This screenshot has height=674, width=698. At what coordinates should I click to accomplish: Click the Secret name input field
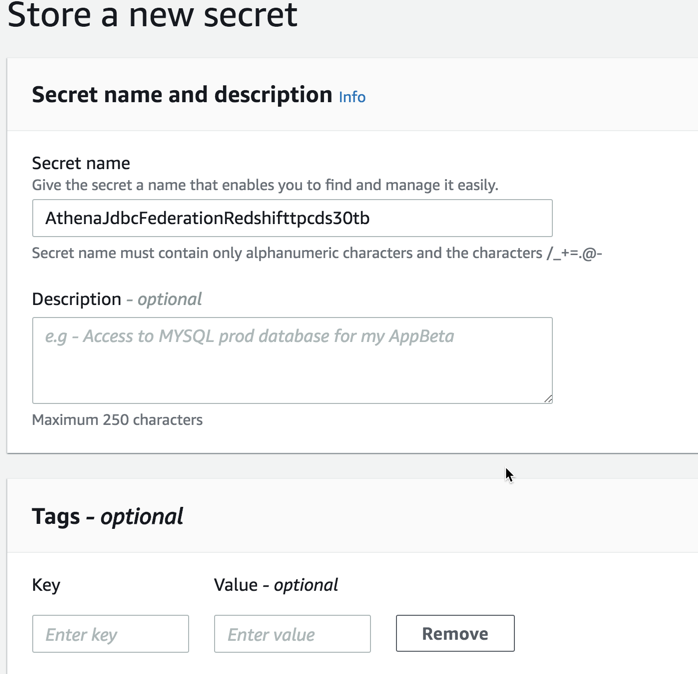tap(292, 218)
